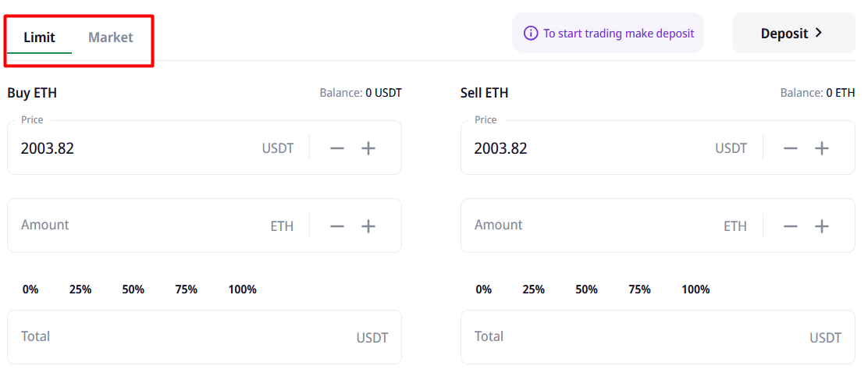Click the plus icon for Sell ETH price
Screen dimensions: 868x373
tap(822, 148)
